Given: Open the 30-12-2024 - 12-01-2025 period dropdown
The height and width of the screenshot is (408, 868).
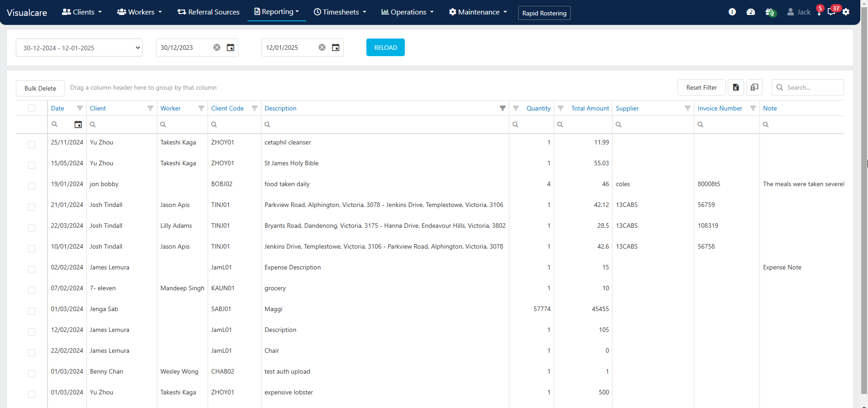Looking at the screenshot, I should pyautogui.click(x=79, y=48).
